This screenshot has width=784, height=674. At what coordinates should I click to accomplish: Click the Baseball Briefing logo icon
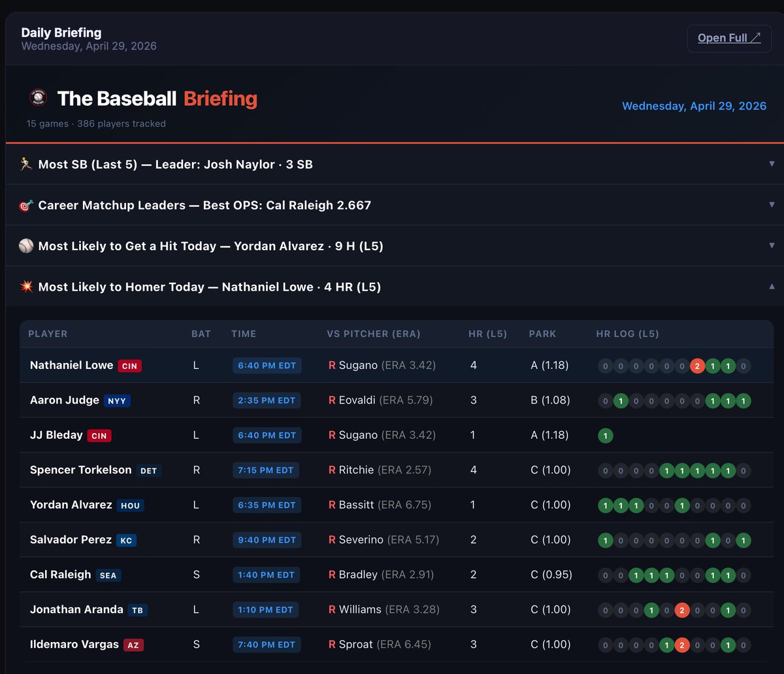pyautogui.click(x=38, y=99)
